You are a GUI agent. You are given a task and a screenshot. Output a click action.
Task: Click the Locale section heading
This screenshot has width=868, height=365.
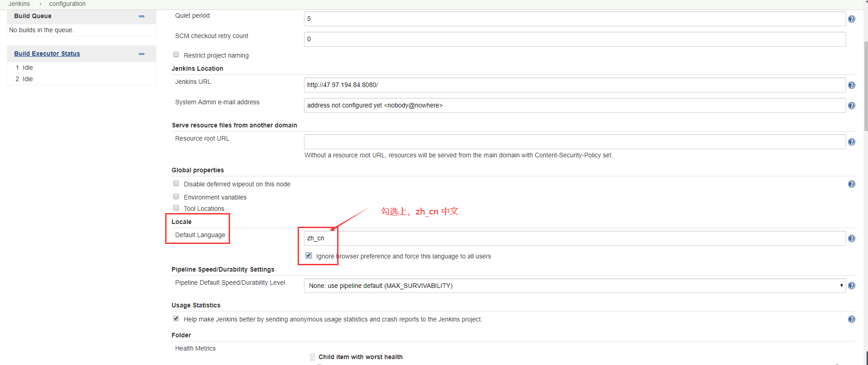[x=181, y=222]
